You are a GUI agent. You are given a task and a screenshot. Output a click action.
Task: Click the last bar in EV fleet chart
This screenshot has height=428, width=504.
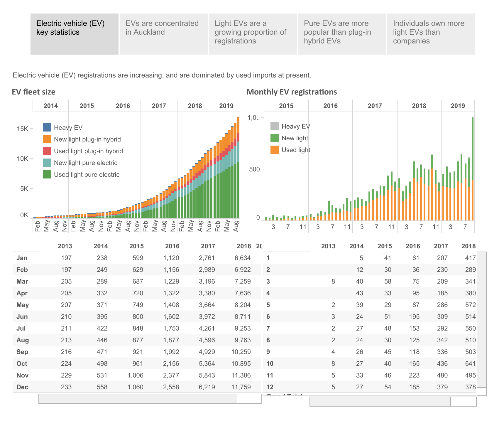(238, 168)
